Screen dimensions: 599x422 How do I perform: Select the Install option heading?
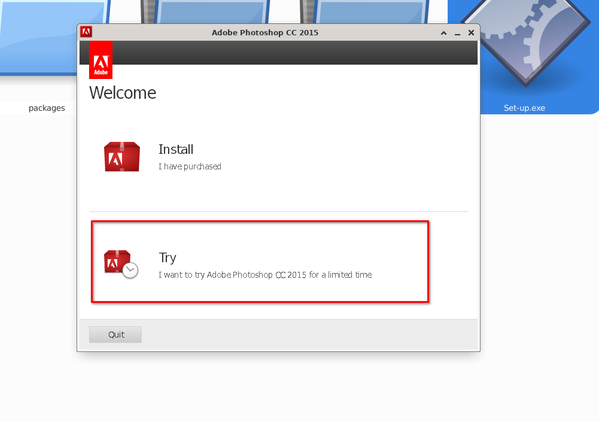point(176,149)
